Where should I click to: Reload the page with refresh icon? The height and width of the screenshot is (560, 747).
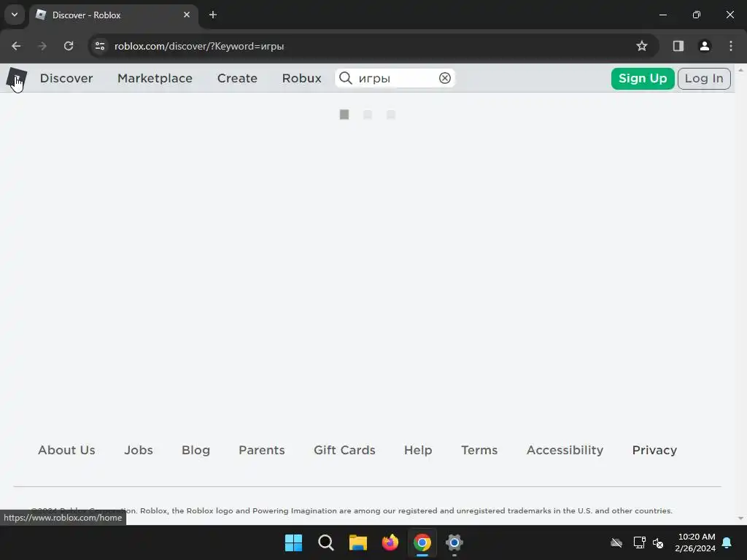pos(69,46)
